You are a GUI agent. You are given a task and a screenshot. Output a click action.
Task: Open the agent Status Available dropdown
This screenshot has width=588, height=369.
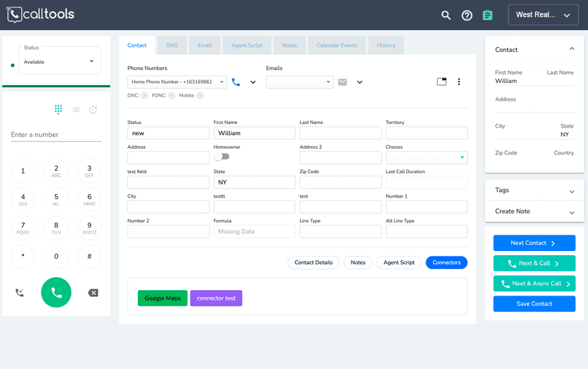(60, 60)
